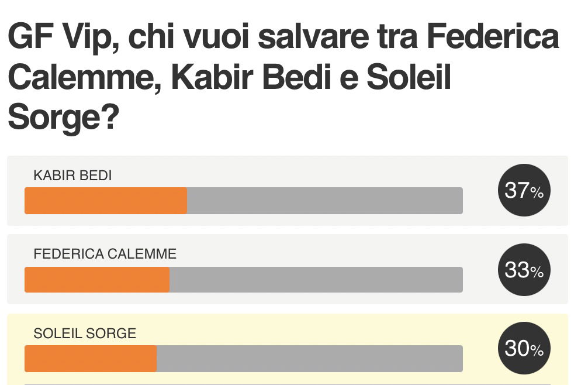Screen dimensions: 588x385
Task: Select the KABIR BEDI option label
Action: [x=72, y=176]
